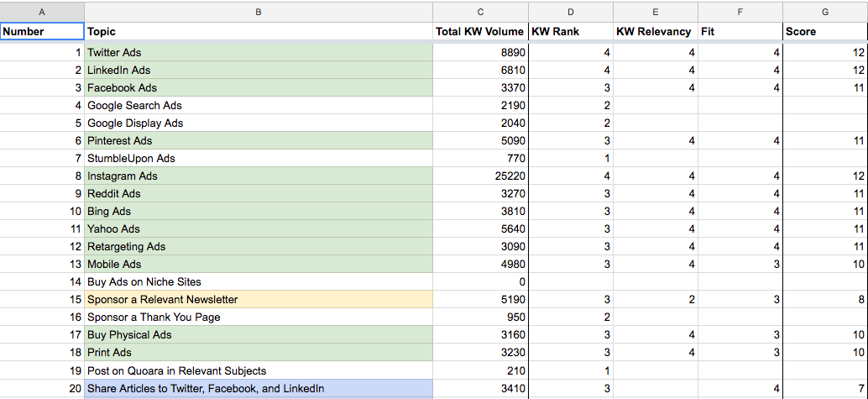
Task: Click the 'Total KW Volume' header cell
Action: tap(480, 32)
